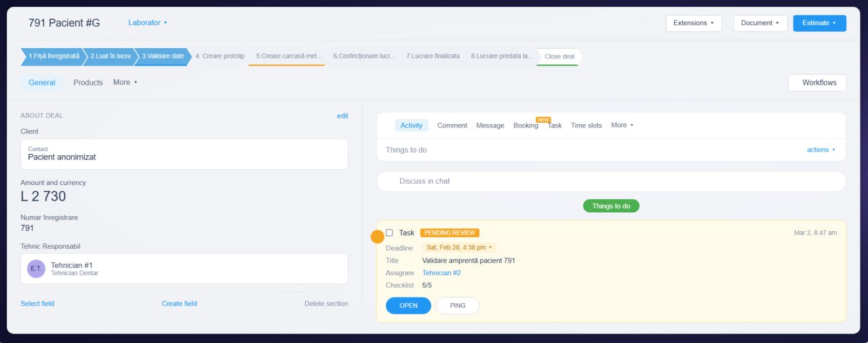Open the actions dropdown in Things to do
The width and height of the screenshot is (868, 343).
[821, 150]
